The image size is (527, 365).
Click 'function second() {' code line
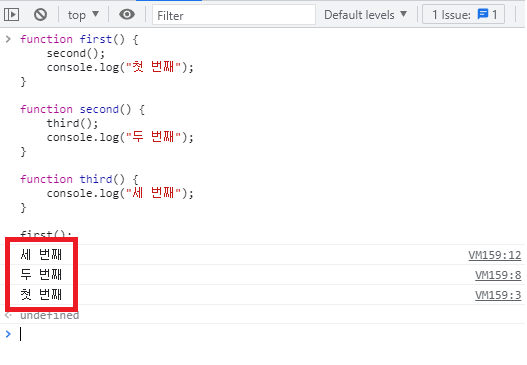(x=83, y=110)
